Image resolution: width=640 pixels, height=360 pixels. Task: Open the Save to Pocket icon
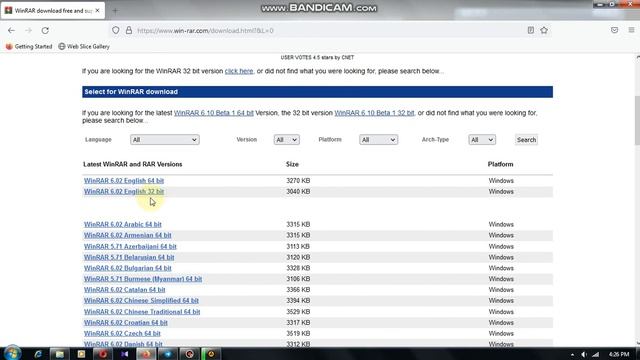(x=614, y=30)
